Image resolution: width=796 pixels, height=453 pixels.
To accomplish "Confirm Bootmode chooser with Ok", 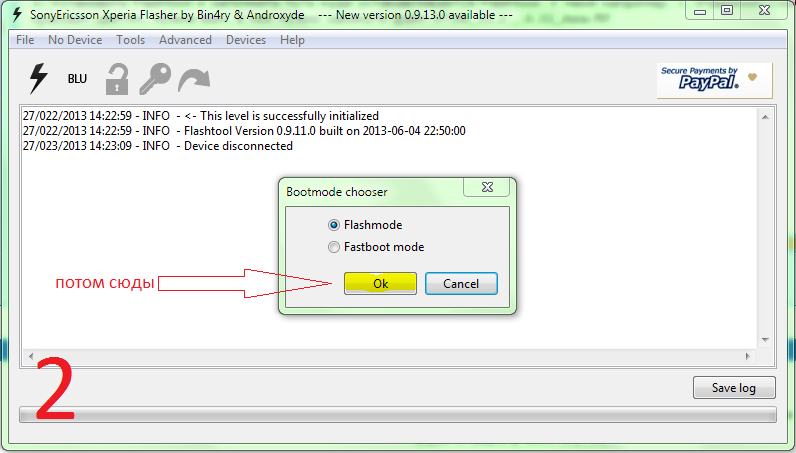I will click(380, 283).
